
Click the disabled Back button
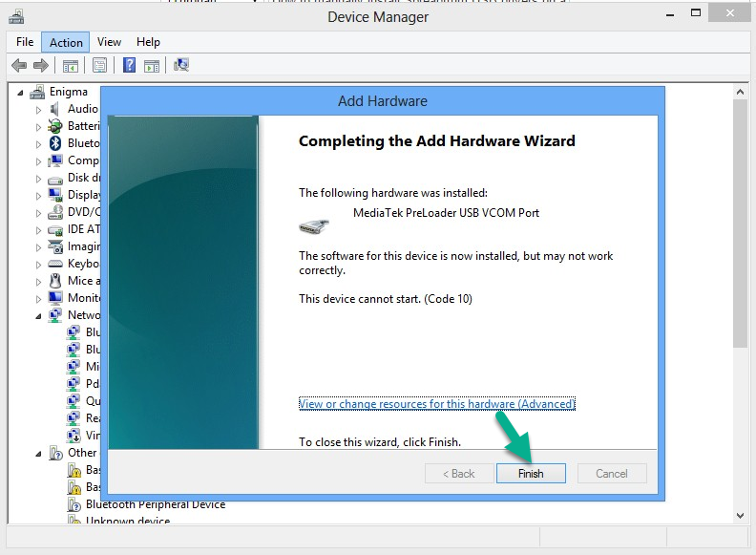[459, 474]
